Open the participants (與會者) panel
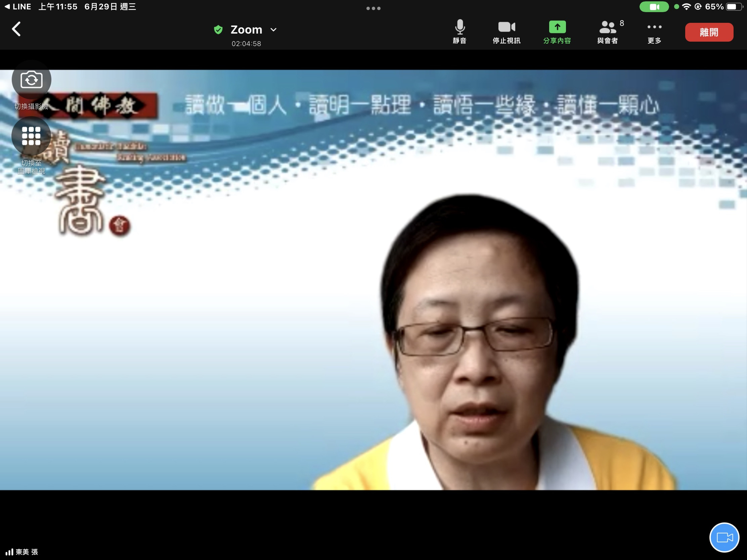Viewport: 747px width, 560px height. coord(608,32)
